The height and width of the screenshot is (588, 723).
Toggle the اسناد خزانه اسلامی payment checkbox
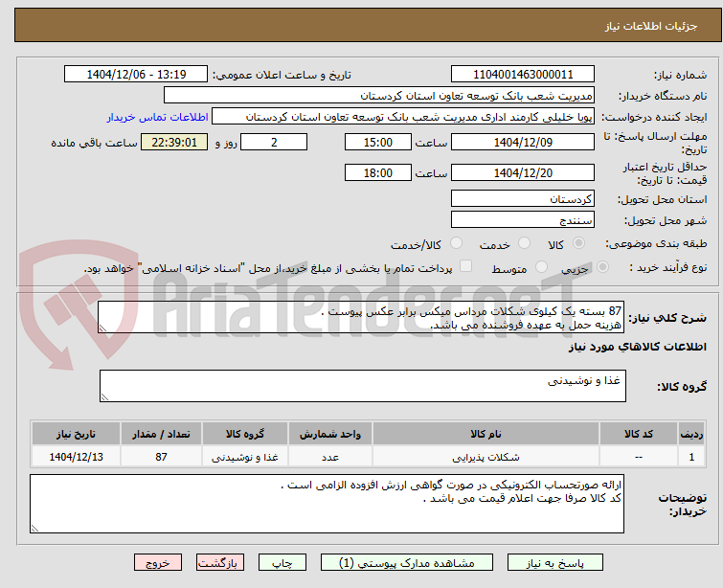(465, 266)
